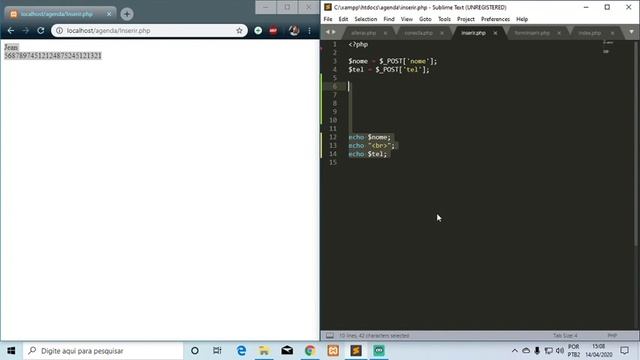Open the green plus Chrome extension
The width and height of the screenshot is (640, 360).
click(258, 31)
